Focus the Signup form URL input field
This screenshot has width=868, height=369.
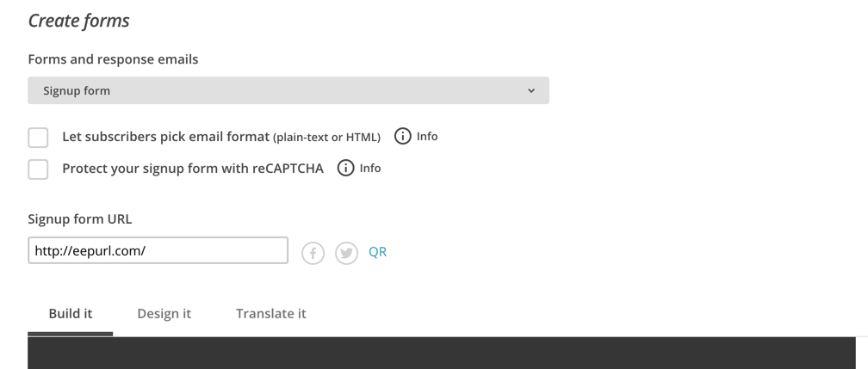coord(158,250)
